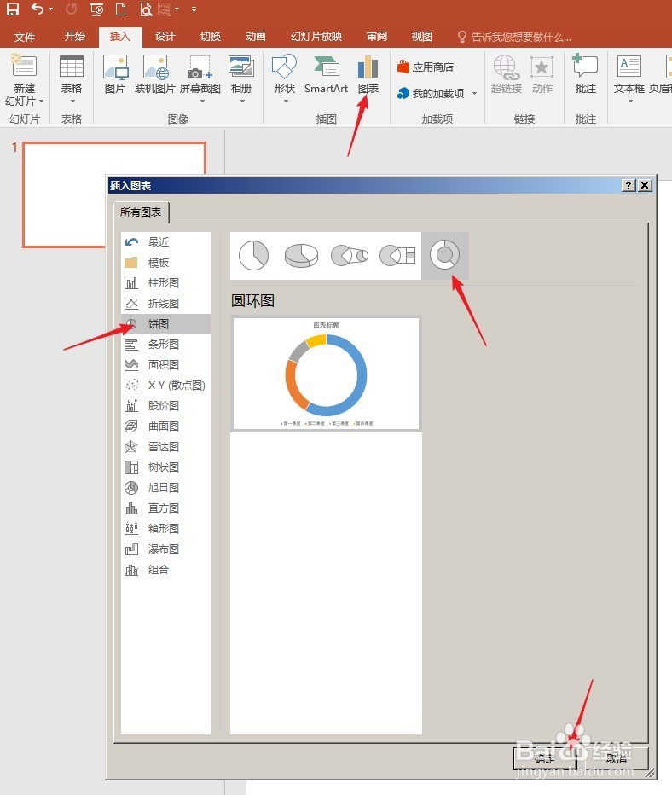Select the pie-of-pie chart subtype
This screenshot has height=795, width=672.
pos(349,255)
